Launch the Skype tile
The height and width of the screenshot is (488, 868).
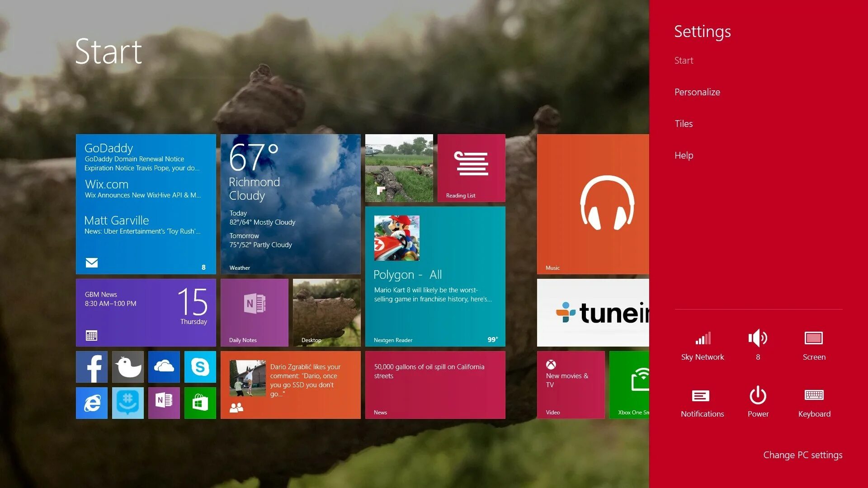click(x=200, y=366)
